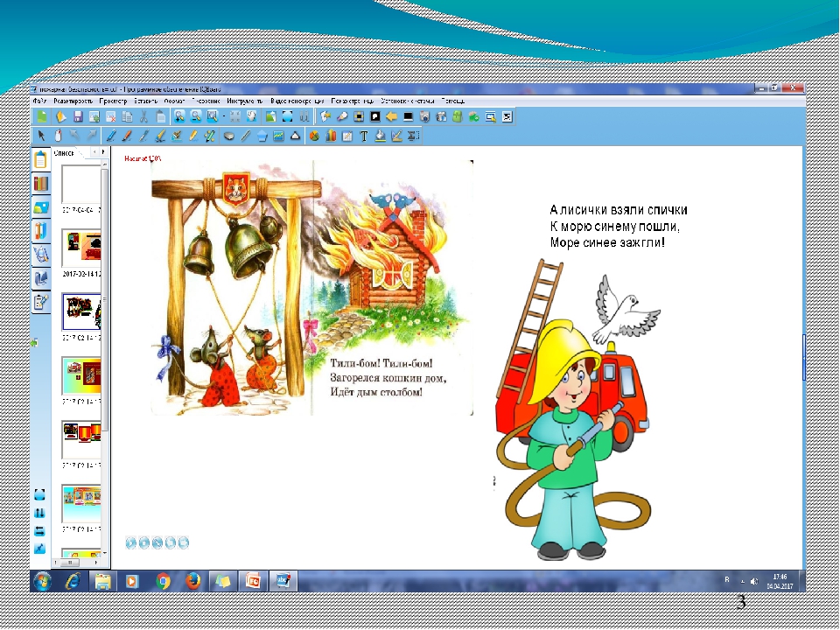Select the arrow Selection pointer tool
The height and width of the screenshot is (630, 840).
(x=41, y=136)
